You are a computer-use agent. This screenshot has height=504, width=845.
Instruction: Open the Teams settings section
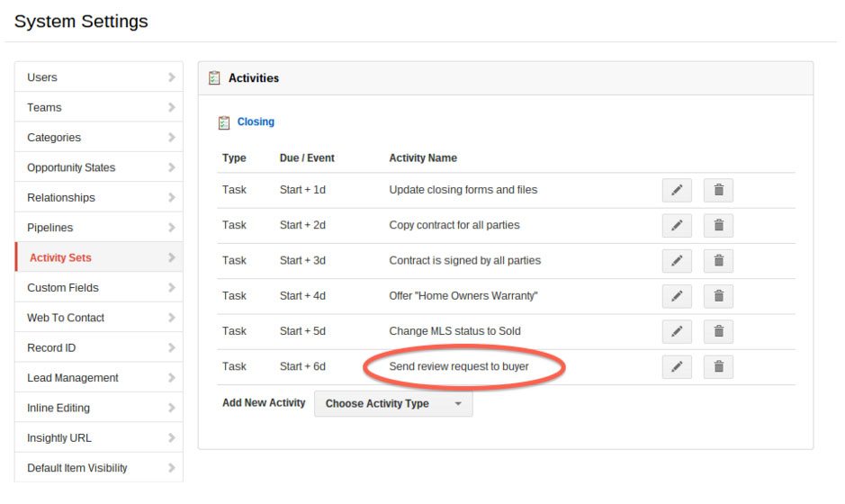tap(99, 107)
